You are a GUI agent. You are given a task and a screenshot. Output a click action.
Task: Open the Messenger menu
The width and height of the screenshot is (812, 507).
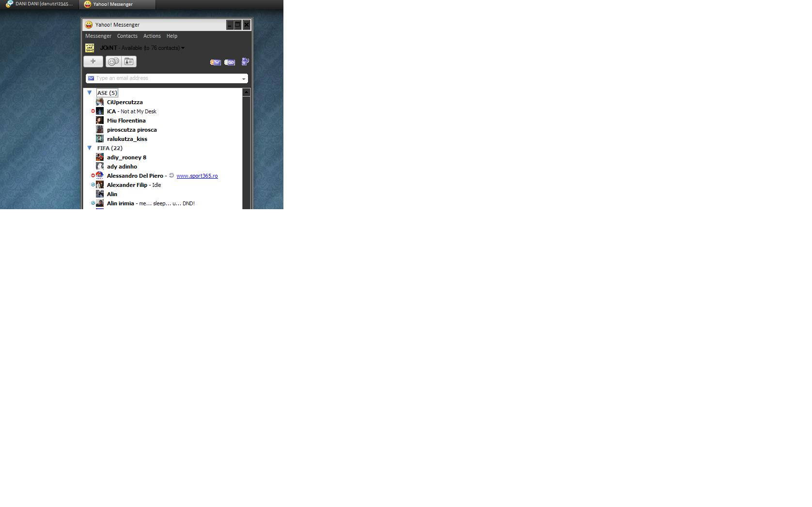98,36
